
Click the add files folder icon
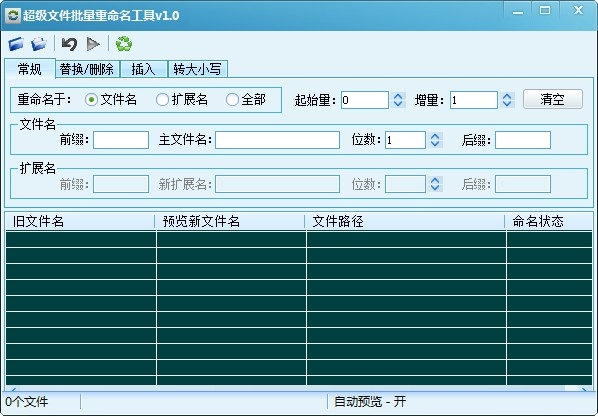tap(16, 44)
